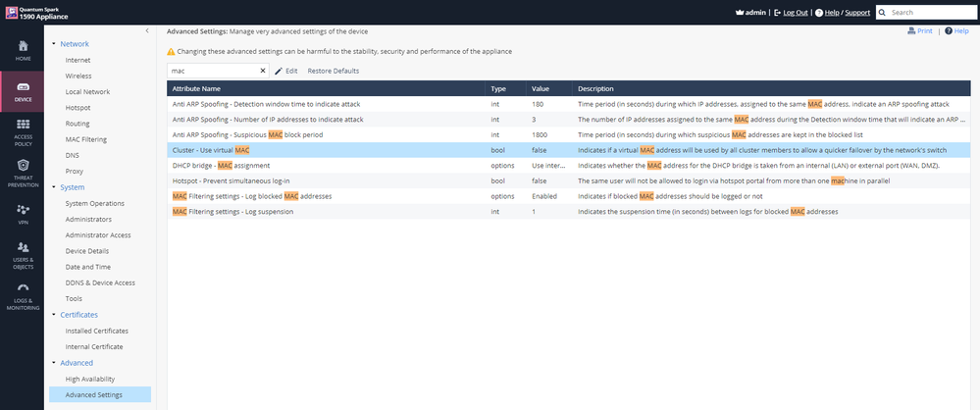Click the Enabled value cell
Screen dimensions: 980x410
[x=548, y=196]
